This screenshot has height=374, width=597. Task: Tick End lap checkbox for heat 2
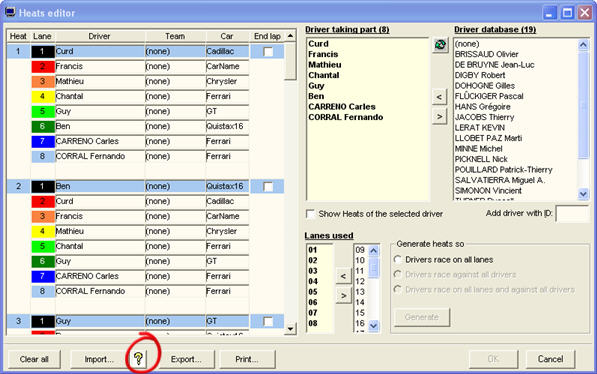click(x=268, y=186)
